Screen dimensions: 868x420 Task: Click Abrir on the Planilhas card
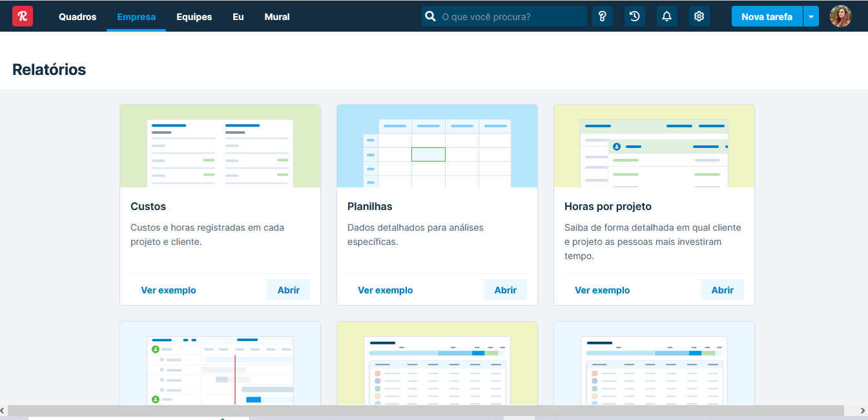pos(506,290)
